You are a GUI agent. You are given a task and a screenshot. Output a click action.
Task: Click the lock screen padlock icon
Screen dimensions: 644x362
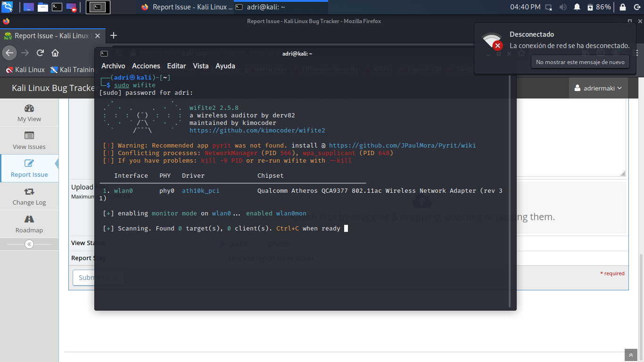coord(623,7)
